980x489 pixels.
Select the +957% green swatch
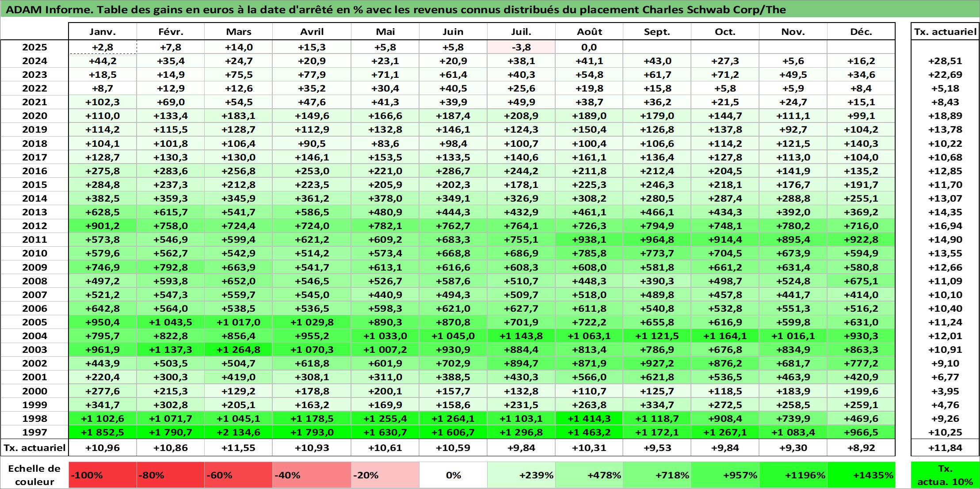pos(725,475)
